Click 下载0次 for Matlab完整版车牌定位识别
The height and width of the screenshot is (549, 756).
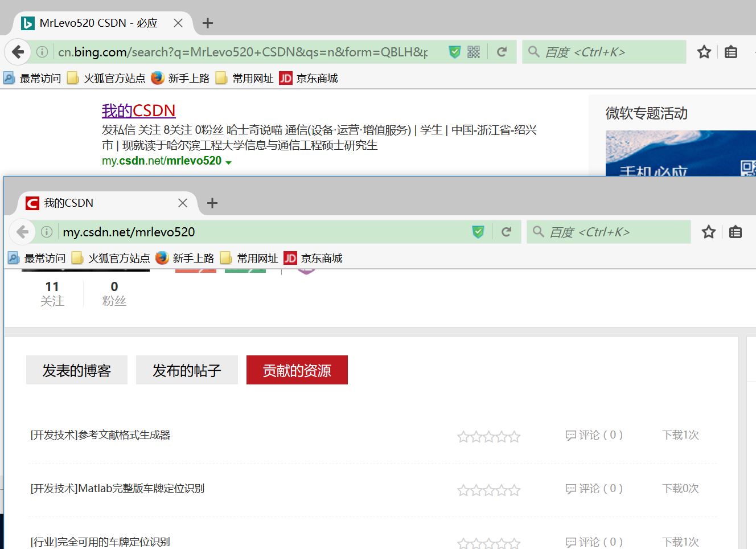(x=680, y=489)
